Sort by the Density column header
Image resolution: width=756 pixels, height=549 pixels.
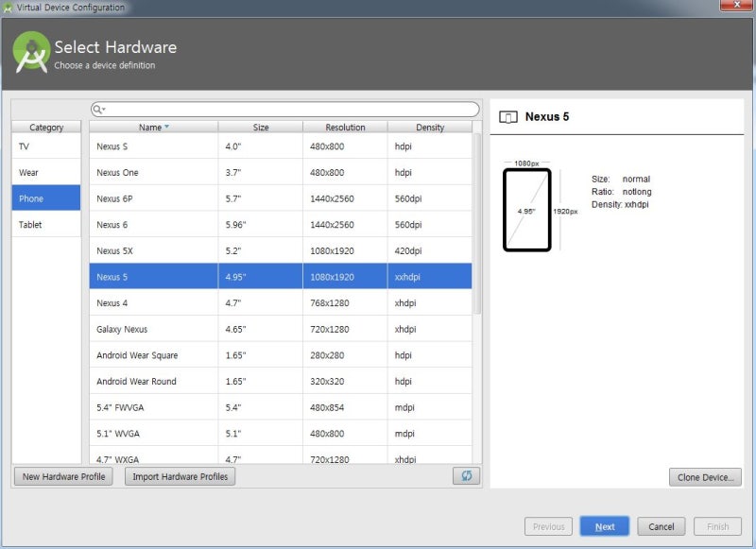[430, 128]
